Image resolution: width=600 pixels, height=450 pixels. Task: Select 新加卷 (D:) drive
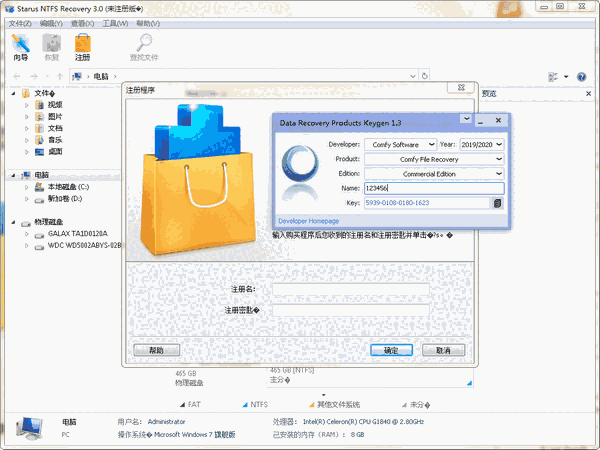click(x=64, y=199)
